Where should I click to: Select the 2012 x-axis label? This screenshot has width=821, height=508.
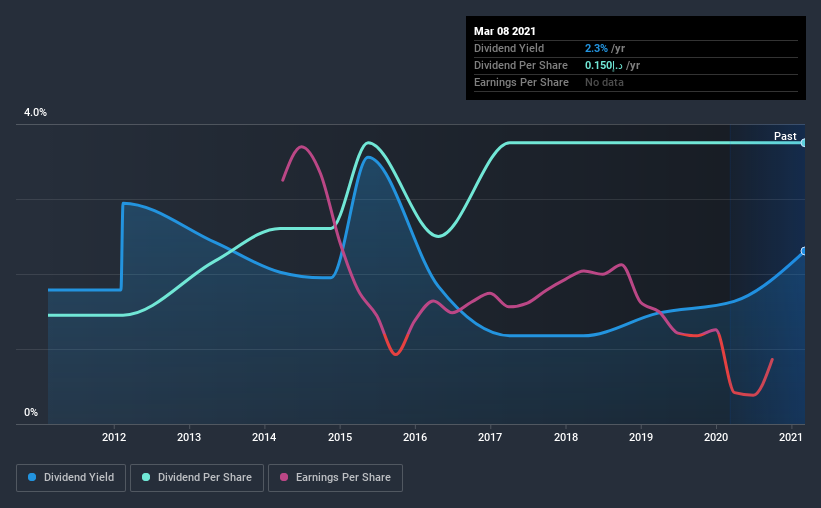(x=114, y=437)
